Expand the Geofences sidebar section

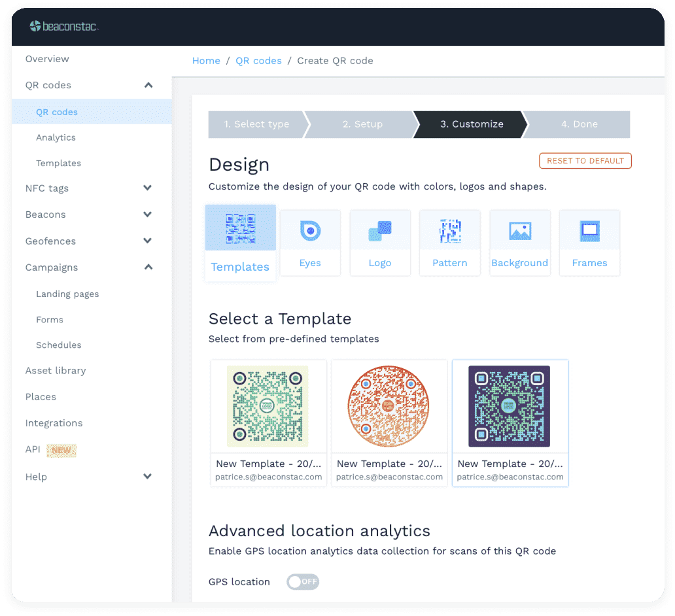tap(148, 241)
